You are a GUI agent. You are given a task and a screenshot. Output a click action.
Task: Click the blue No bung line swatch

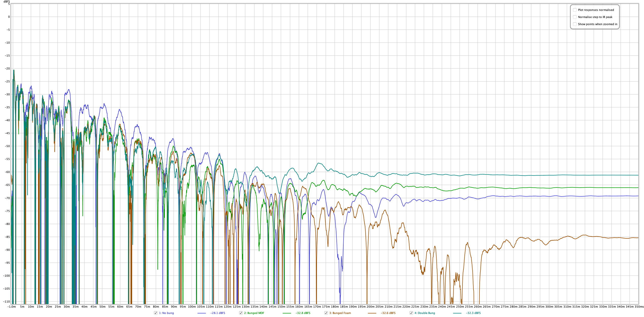click(x=202, y=313)
